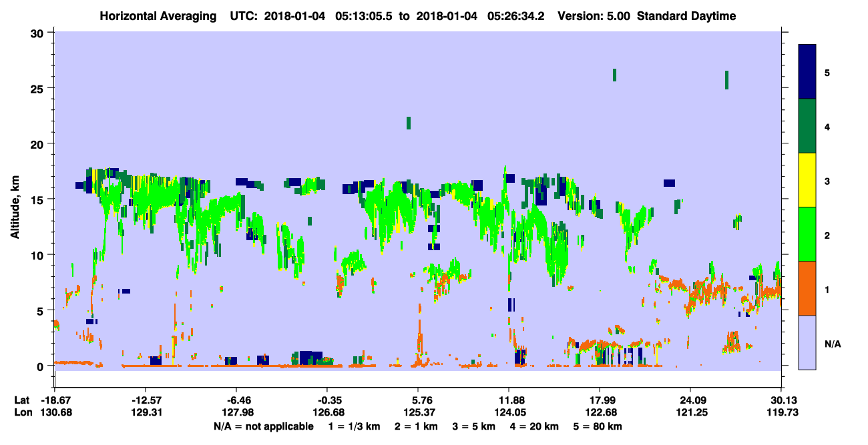Image resolution: width=868 pixels, height=445 pixels.
Task: Click the altitude tick label 30
Action: 39,33
